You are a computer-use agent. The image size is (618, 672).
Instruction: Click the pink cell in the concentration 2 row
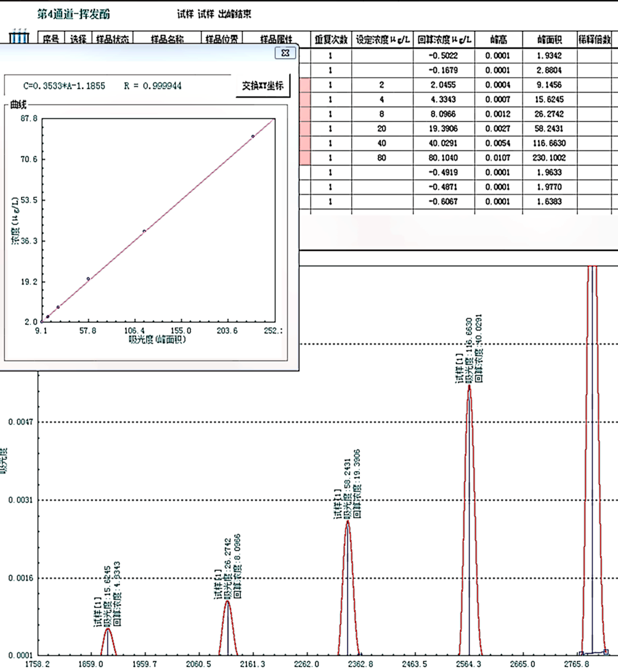click(x=305, y=84)
